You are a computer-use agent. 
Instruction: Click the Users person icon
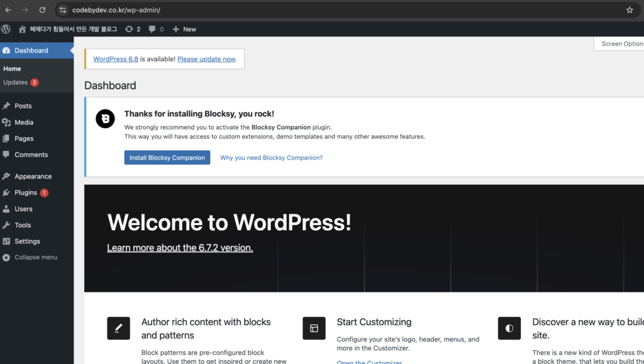pos(6,209)
